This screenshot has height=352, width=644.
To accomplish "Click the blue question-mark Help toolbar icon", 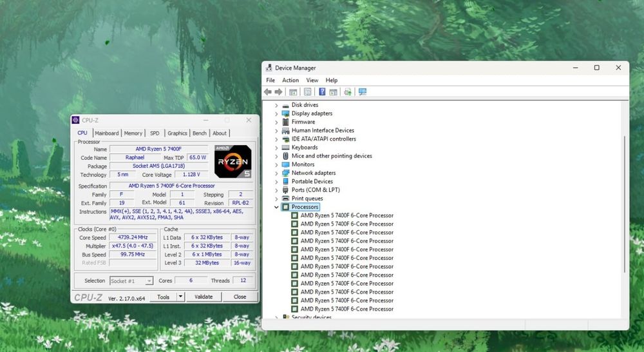I will (322, 92).
